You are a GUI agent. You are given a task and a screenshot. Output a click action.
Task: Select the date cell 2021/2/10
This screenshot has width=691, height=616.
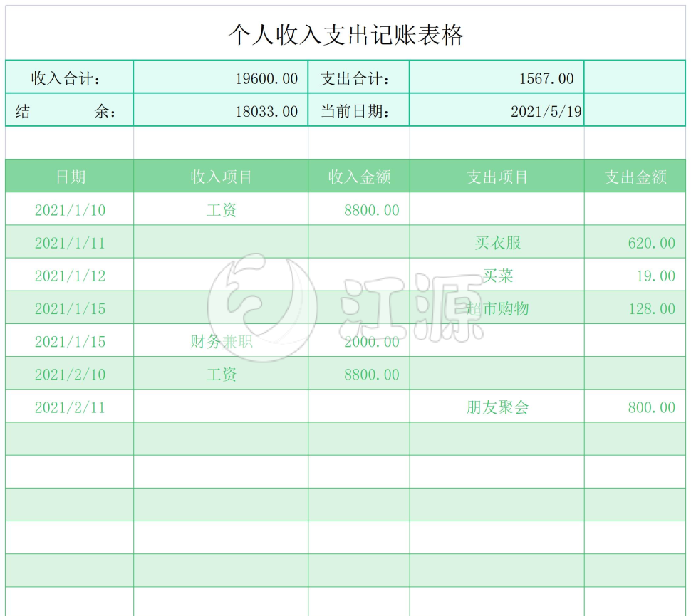point(69,373)
